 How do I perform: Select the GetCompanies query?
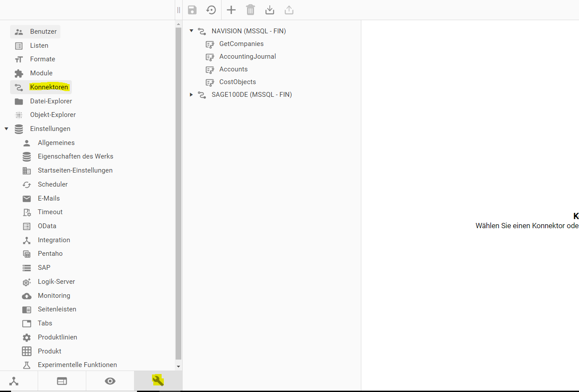[x=241, y=44]
